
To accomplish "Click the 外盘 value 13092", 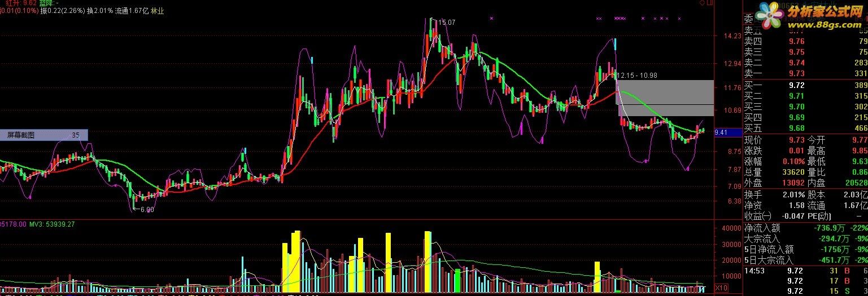I will 792,183.
